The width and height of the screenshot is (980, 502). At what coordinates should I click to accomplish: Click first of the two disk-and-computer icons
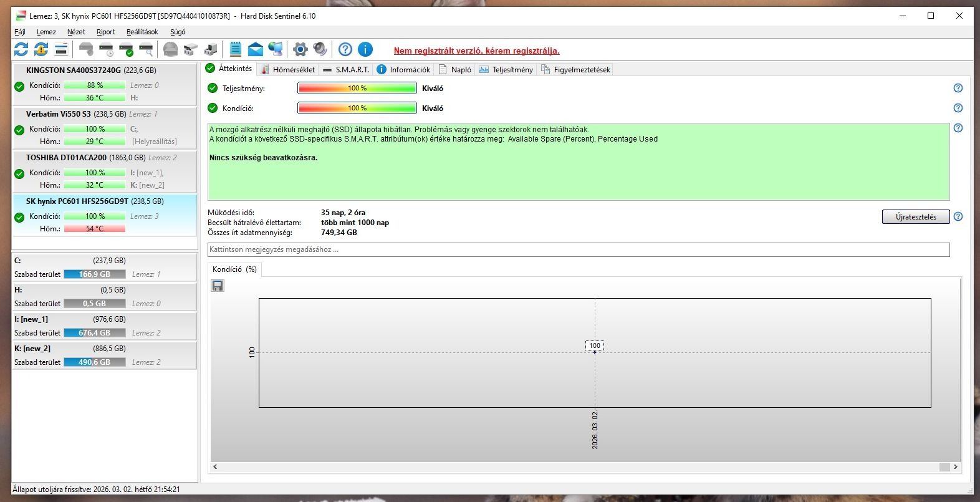191,49
